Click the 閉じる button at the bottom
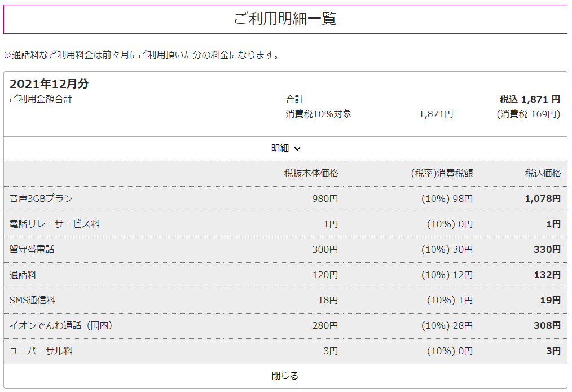Screen dimensions: 572x392 [285, 376]
